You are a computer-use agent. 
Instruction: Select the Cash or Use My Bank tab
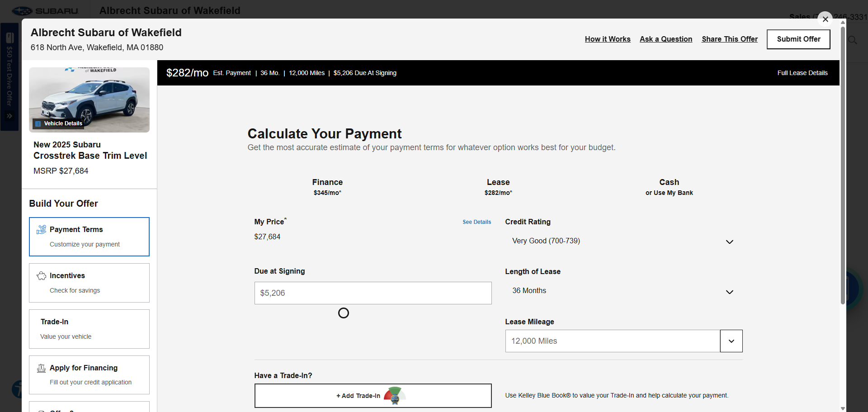click(x=669, y=187)
